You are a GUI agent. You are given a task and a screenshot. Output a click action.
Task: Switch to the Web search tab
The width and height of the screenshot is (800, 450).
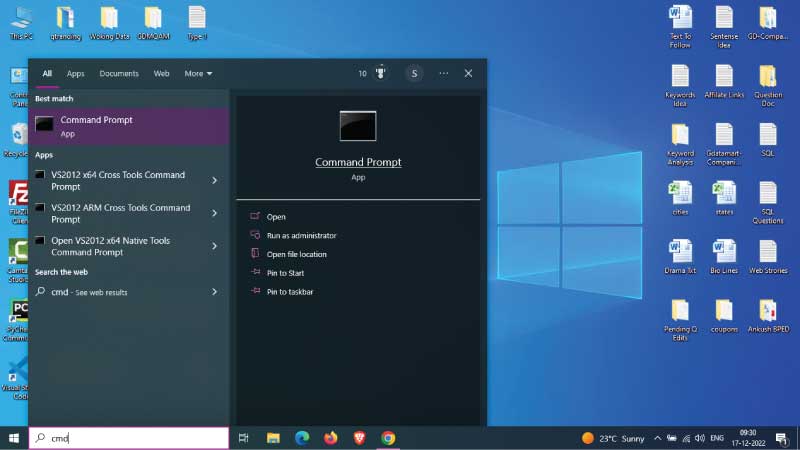tap(161, 73)
